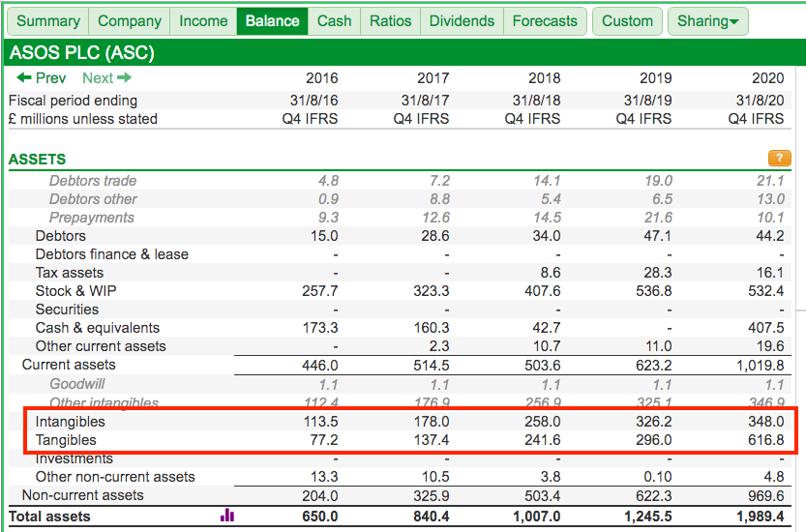
Task: Click the Stock & WIP row label
Action: click(76, 291)
